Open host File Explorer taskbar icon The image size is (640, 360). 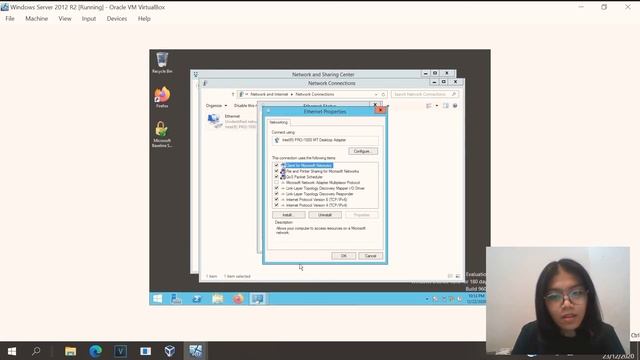(x=71, y=351)
